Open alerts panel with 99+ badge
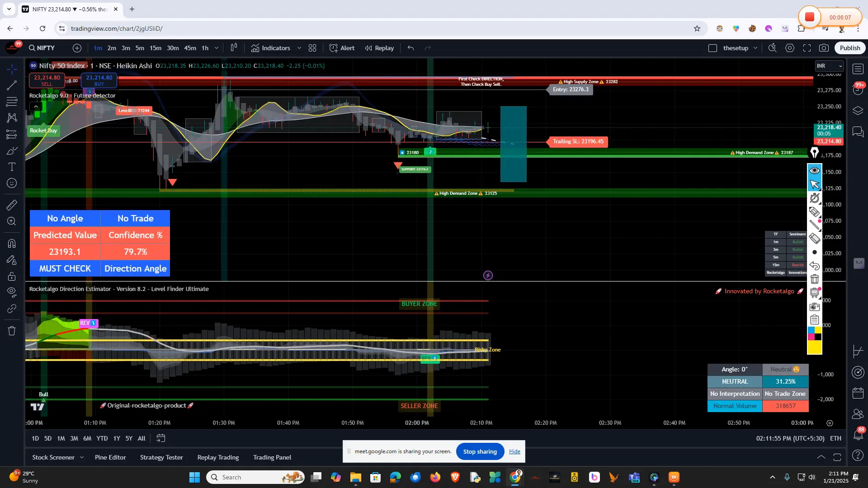The height and width of the screenshot is (488, 868). tap(858, 89)
